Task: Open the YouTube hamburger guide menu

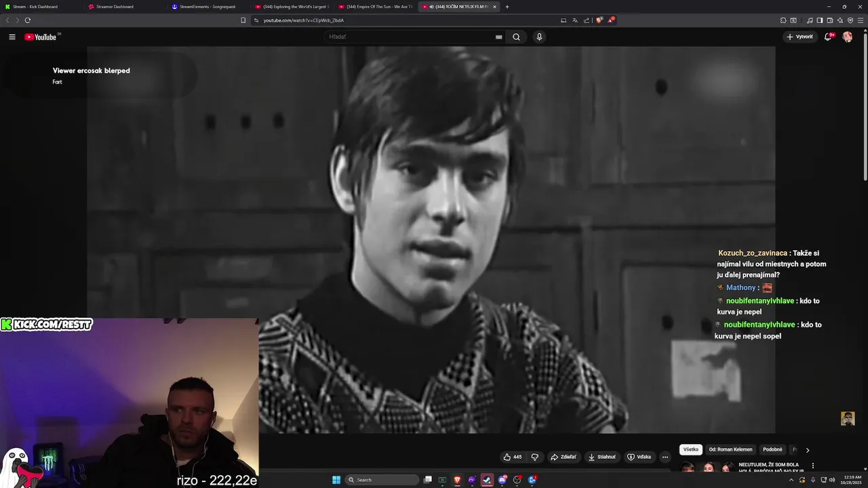Action: 12,37
